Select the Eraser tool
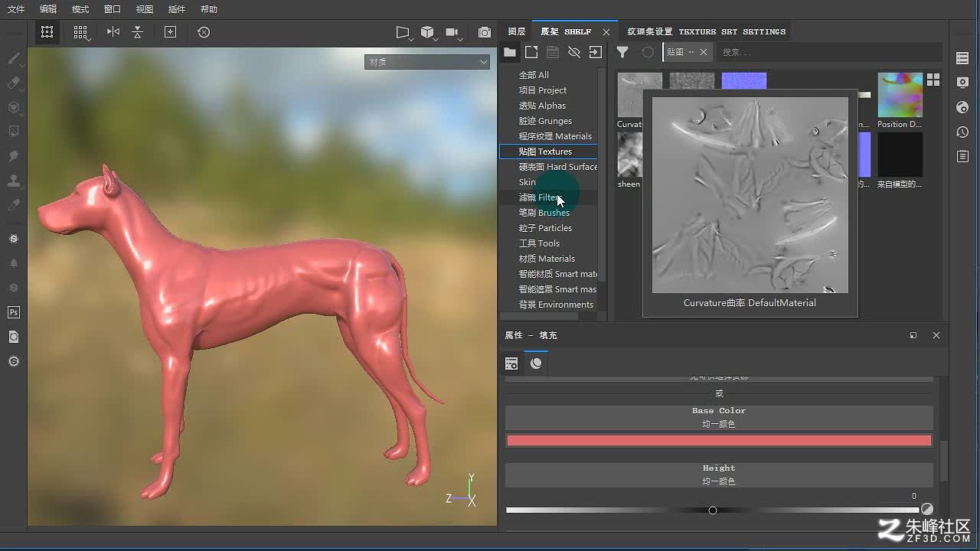The height and width of the screenshot is (551, 980). [14, 83]
